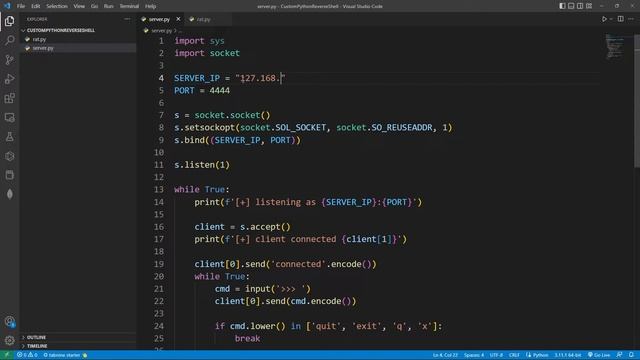Viewport: 640px width, 360px height.
Task: Click the container-style icon below the hexagon icon
Action: pyautogui.click(x=9, y=175)
